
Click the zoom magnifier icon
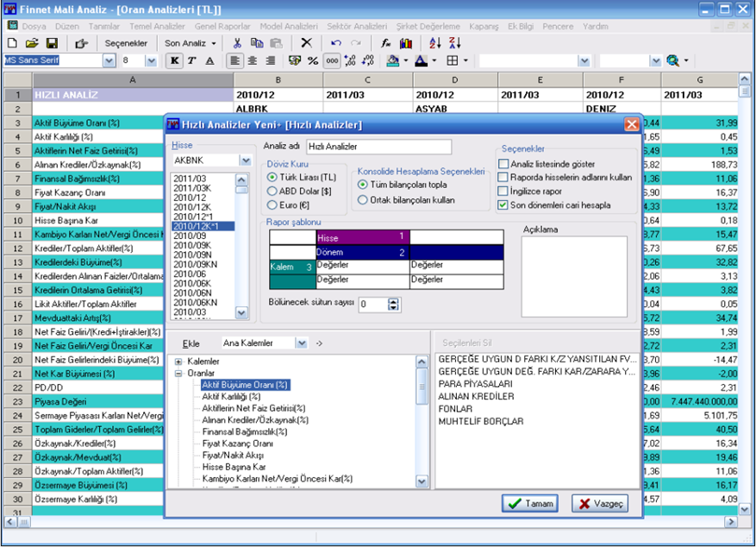pos(672,60)
